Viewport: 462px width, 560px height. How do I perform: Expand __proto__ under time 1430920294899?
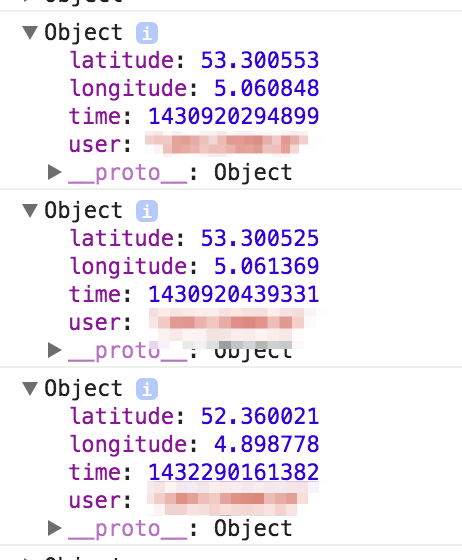click(x=55, y=172)
